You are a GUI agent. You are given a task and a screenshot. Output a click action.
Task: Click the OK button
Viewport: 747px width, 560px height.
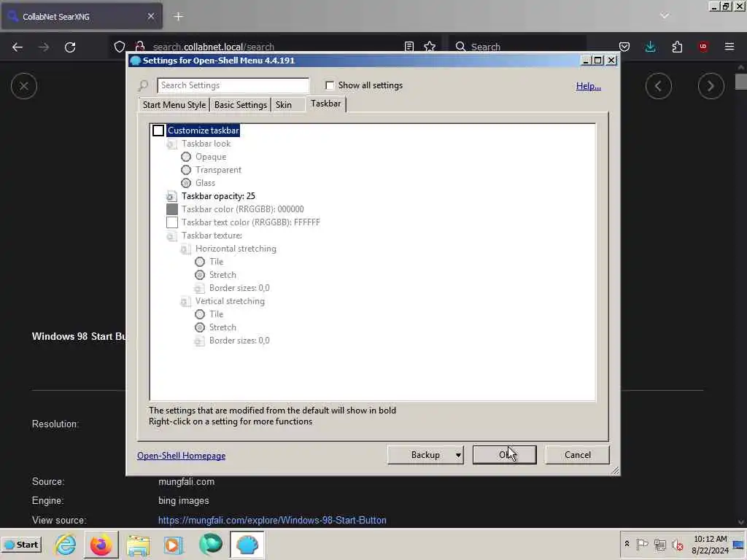click(505, 455)
